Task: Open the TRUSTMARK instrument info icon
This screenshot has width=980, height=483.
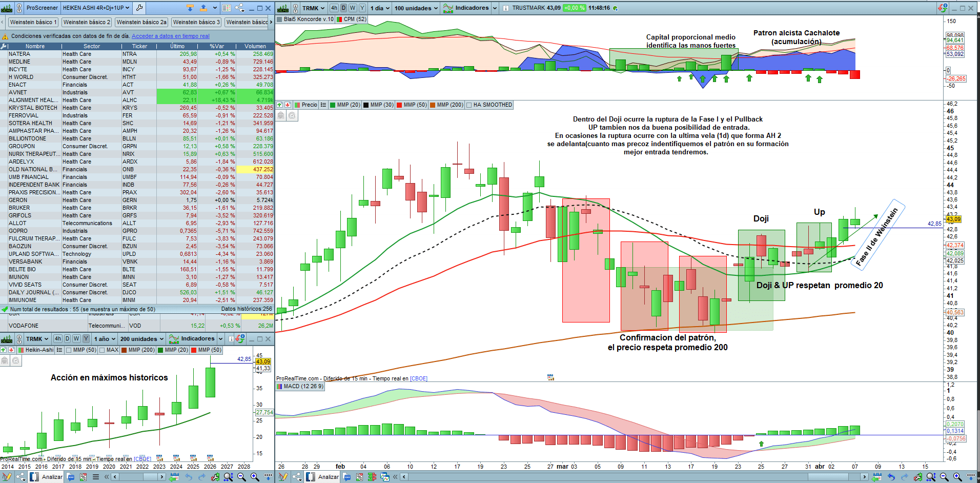Action: pos(505,8)
